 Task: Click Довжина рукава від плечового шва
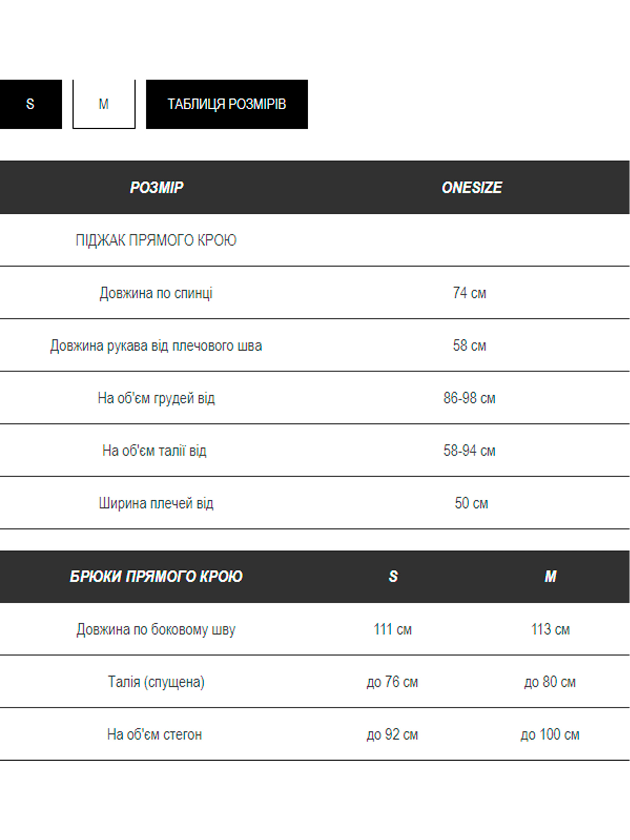click(156, 346)
